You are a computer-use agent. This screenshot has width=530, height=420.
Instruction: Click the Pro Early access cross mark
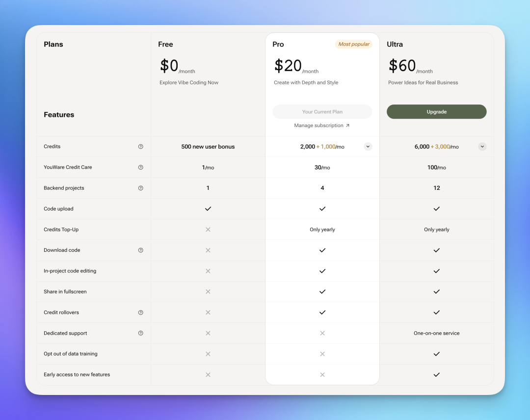[322, 375]
